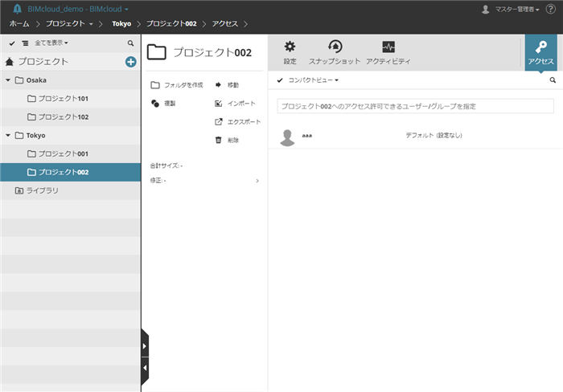563x392 pixels.
Task: Select プロジェクト101 in tree
Action: [71, 99]
